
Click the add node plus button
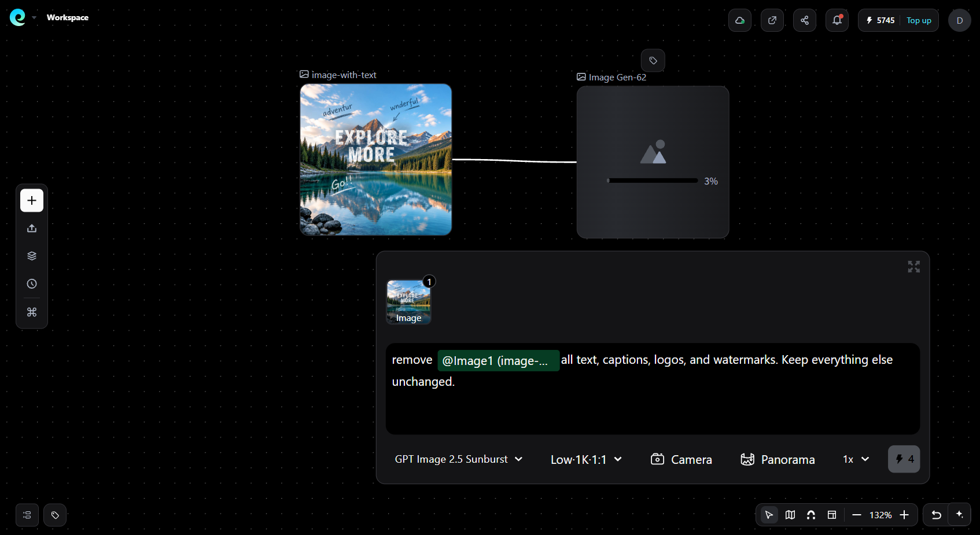tap(32, 201)
